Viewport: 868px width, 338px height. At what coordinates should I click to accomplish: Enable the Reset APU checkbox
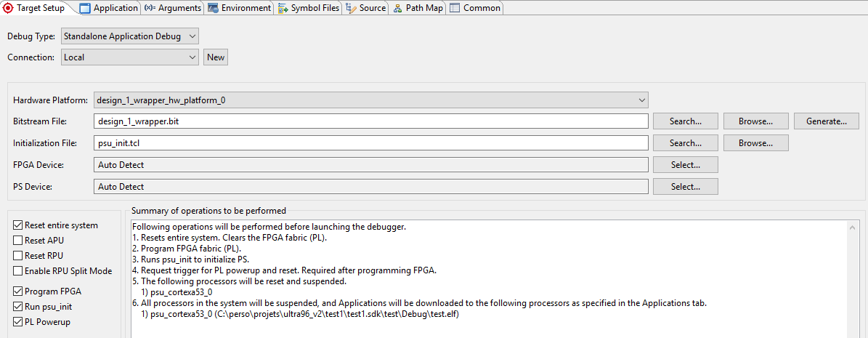(x=18, y=241)
